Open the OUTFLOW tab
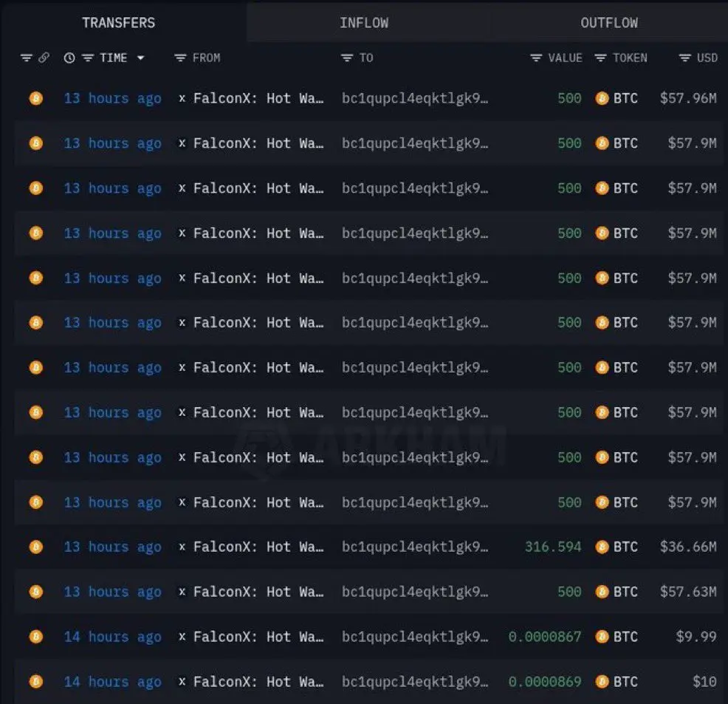Viewport: 728px width, 704px height. 609,23
